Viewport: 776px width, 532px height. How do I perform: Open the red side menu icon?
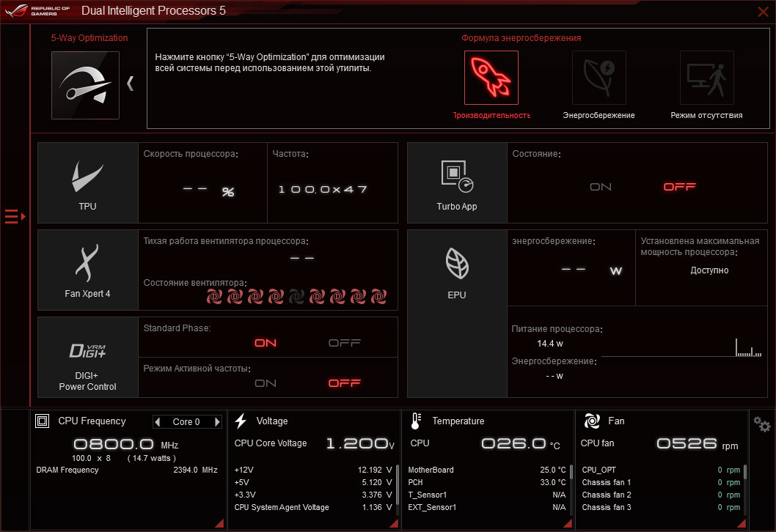15,217
